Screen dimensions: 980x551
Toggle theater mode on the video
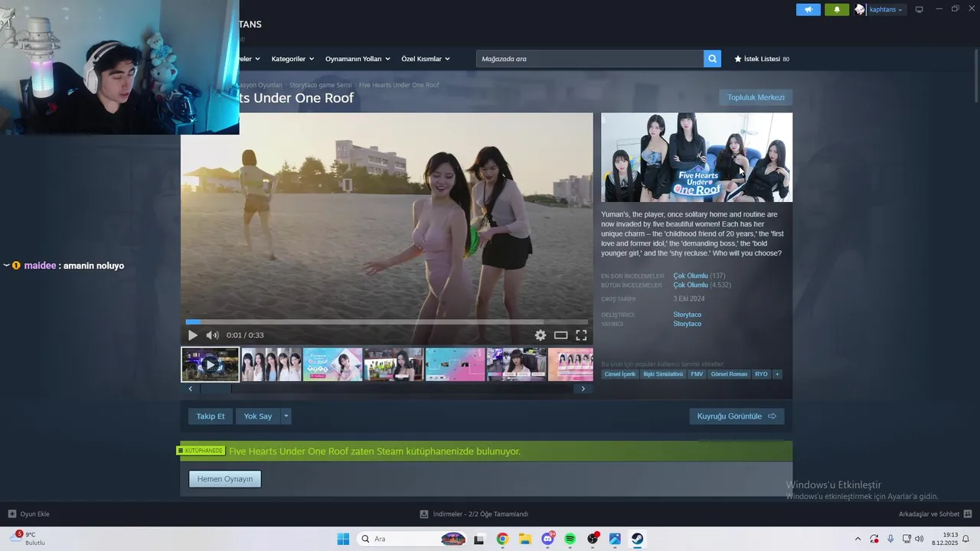(x=560, y=335)
